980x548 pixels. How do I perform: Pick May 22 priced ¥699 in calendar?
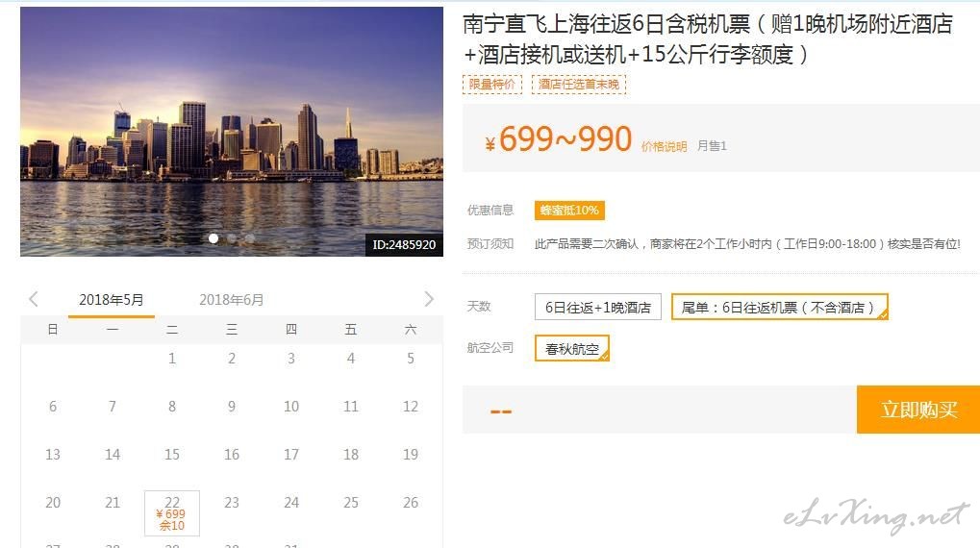point(172,513)
